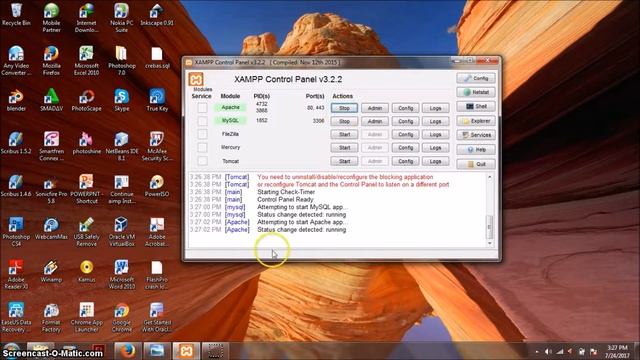View the Apache Logs
Viewport: 640px width, 360px height.
point(436,108)
